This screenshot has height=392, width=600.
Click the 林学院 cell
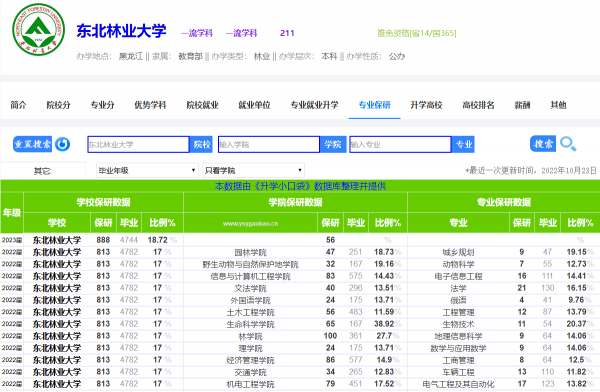tap(250, 336)
